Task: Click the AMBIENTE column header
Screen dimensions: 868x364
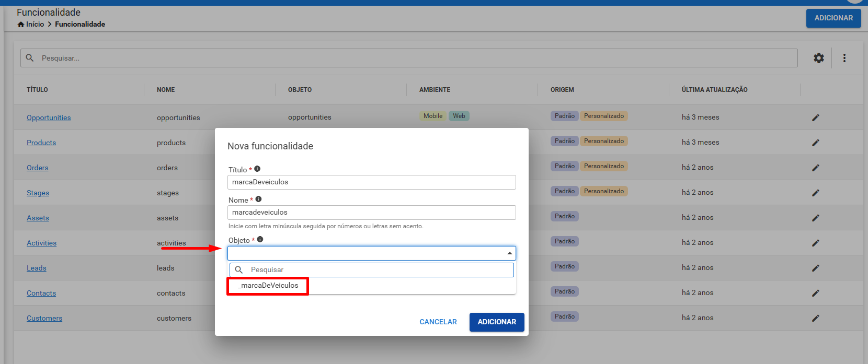Action: coord(435,90)
